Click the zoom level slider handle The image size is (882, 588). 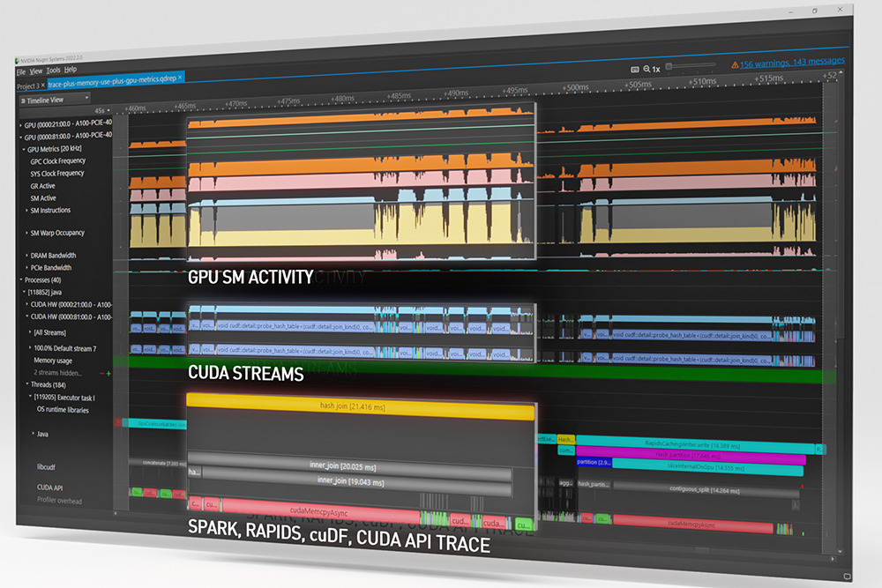tap(669, 64)
